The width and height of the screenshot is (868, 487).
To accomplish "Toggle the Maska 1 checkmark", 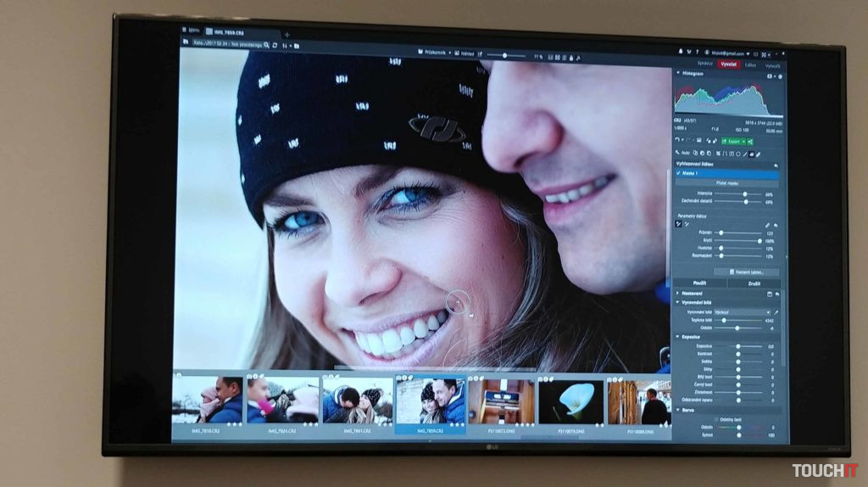I will 679,173.
